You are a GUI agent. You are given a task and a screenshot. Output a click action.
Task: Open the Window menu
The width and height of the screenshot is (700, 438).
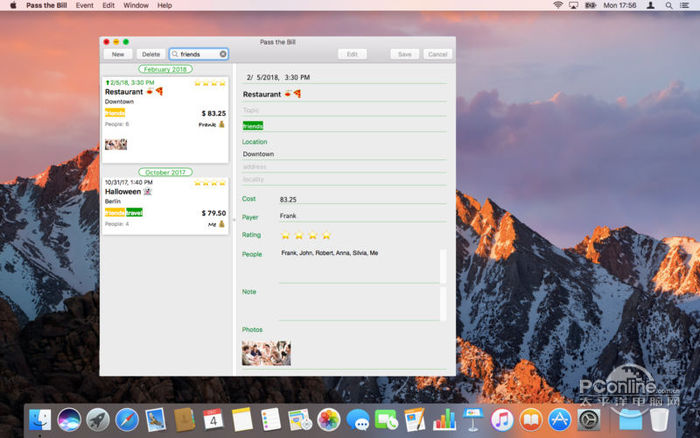pyautogui.click(x=136, y=5)
